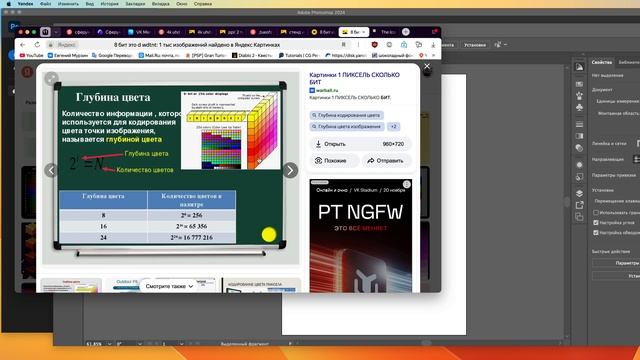
Task: Expand the Photoshop status bar info arrow
Action: (x=290, y=344)
